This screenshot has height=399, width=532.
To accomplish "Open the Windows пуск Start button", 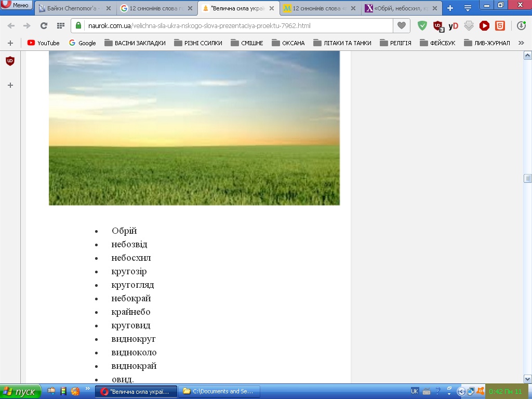I will click(20, 392).
